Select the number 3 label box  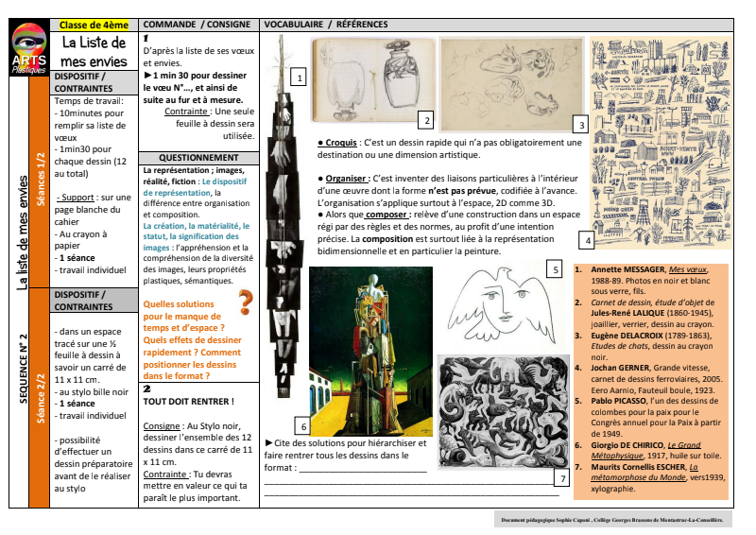coord(581,124)
